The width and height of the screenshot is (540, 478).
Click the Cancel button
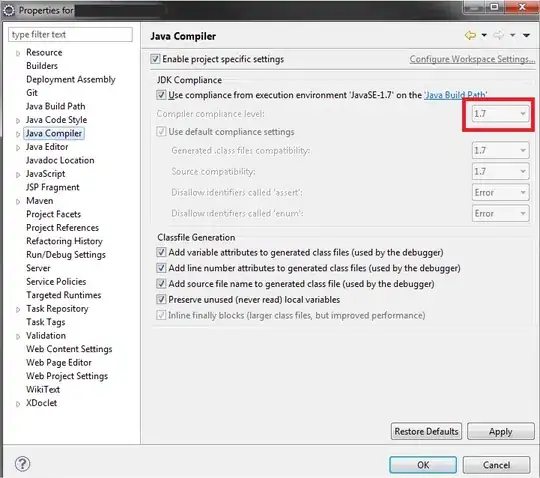point(496,465)
